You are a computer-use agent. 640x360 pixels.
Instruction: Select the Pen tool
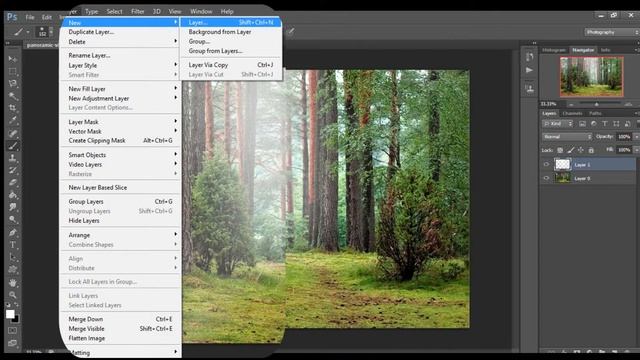tap(13, 232)
